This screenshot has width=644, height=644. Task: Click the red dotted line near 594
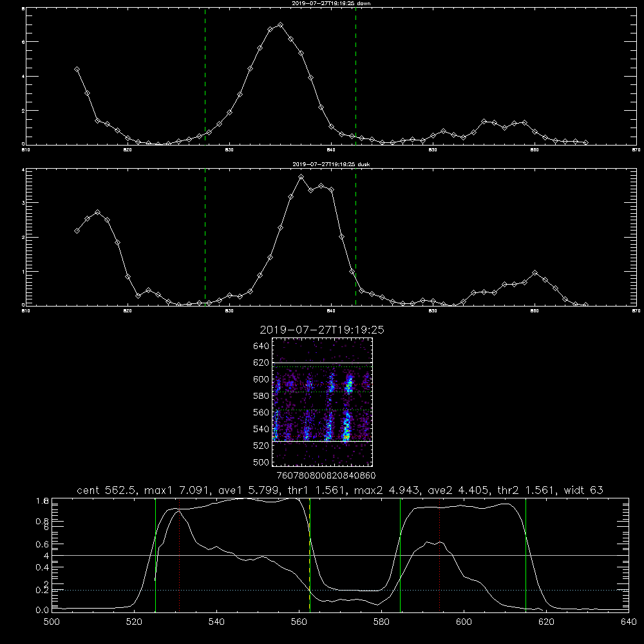439,554
